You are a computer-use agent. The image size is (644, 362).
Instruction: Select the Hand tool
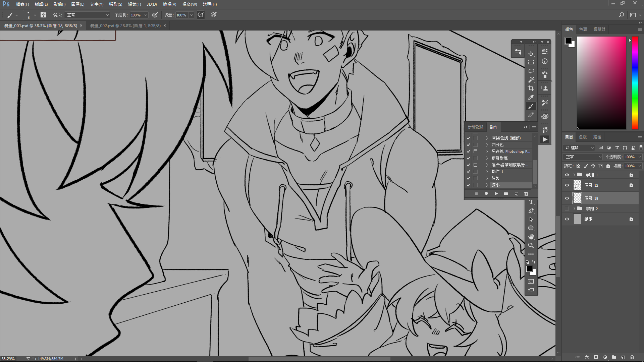point(531,237)
